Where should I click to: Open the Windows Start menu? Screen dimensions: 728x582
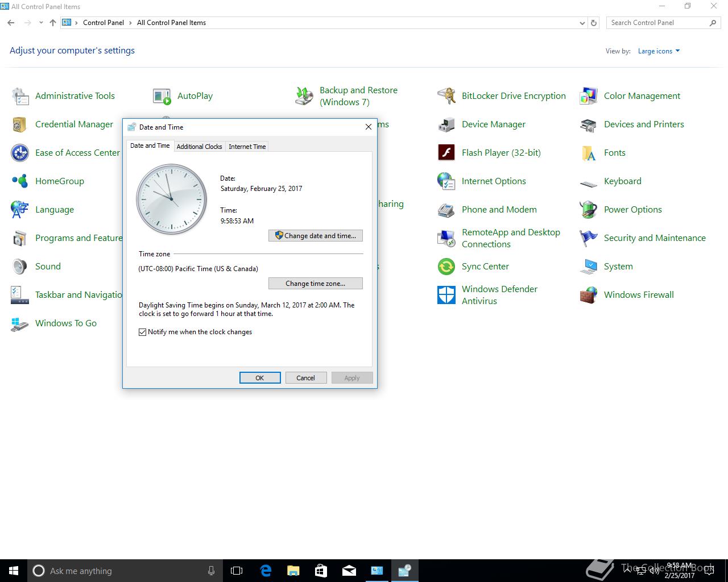coord(14,571)
